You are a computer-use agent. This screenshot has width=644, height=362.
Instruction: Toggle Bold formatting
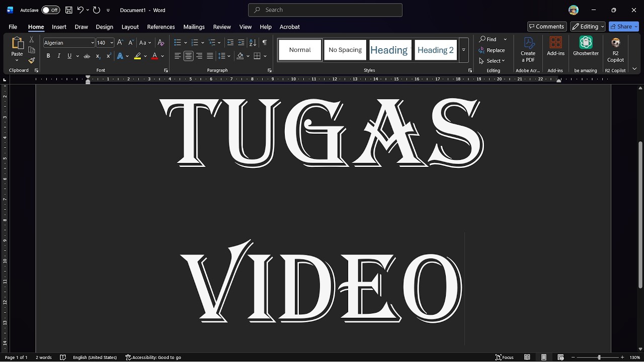click(48, 56)
